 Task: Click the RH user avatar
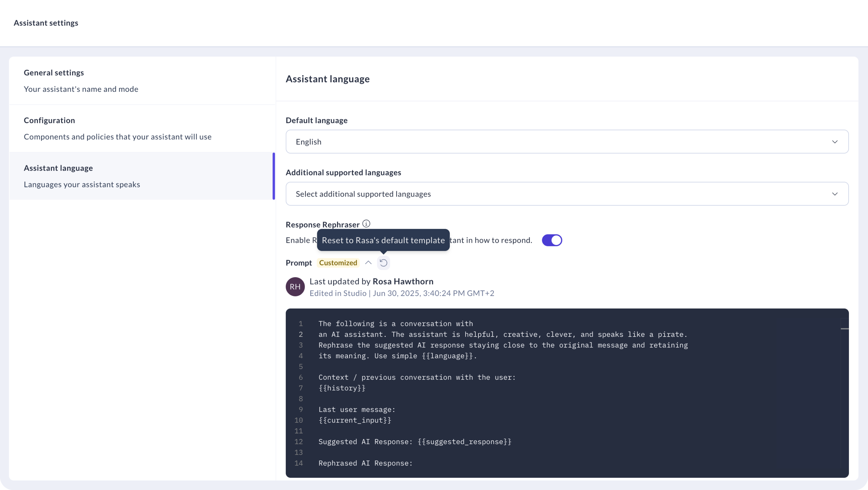coord(295,287)
